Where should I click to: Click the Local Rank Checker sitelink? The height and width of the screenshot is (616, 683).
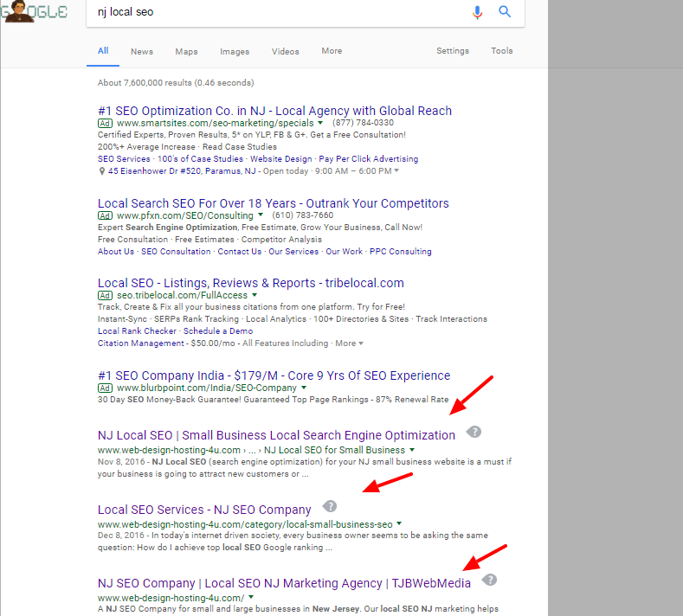click(x=138, y=331)
